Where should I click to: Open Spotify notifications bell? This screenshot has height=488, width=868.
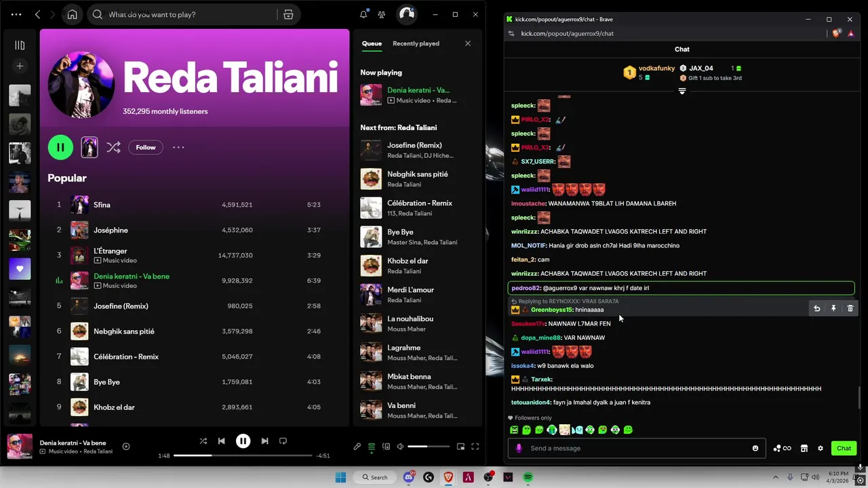click(x=363, y=14)
